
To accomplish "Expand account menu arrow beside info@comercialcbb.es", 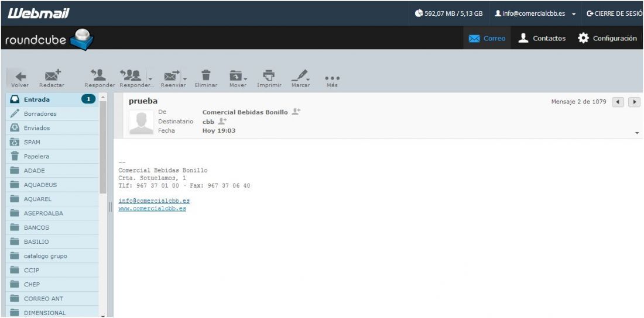I will 574,14.
